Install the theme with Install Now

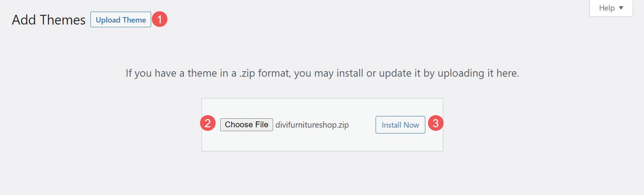pos(400,125)
